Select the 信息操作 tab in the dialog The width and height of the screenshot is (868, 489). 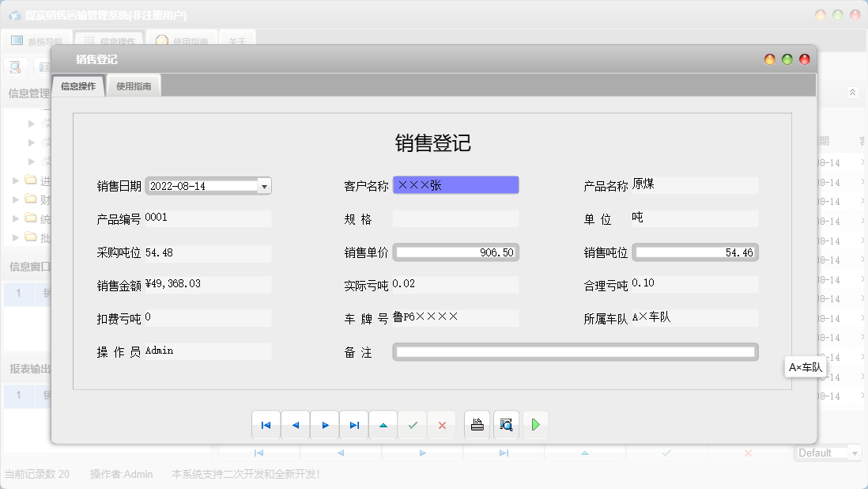tap(78, 84)
